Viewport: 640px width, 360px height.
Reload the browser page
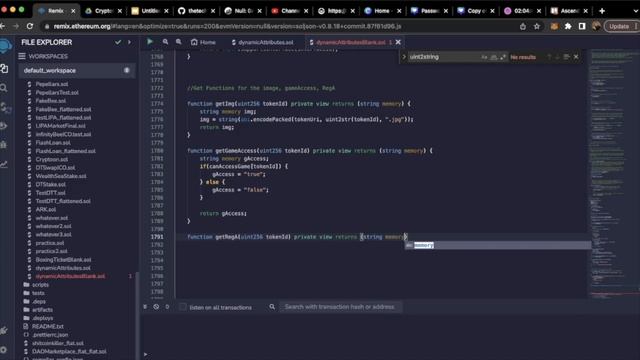point(30,26)
